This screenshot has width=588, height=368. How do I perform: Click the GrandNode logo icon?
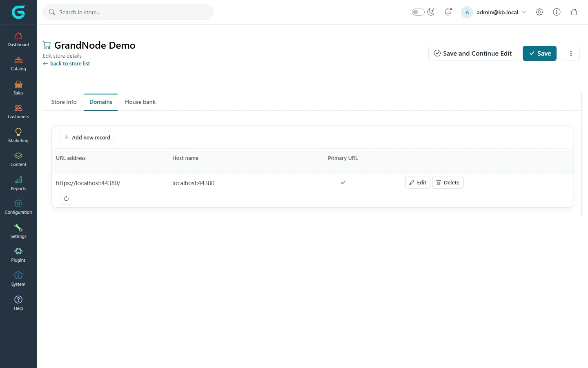coord(18,12)
